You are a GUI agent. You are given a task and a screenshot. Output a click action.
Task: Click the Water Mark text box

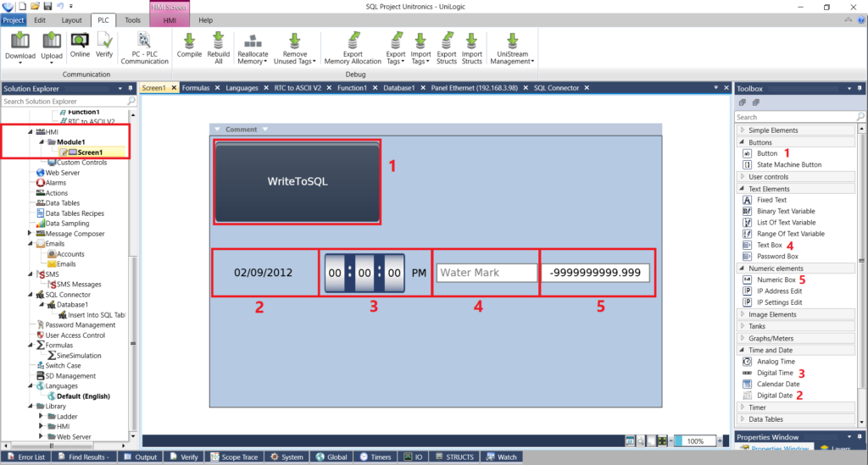click(487, 273)
